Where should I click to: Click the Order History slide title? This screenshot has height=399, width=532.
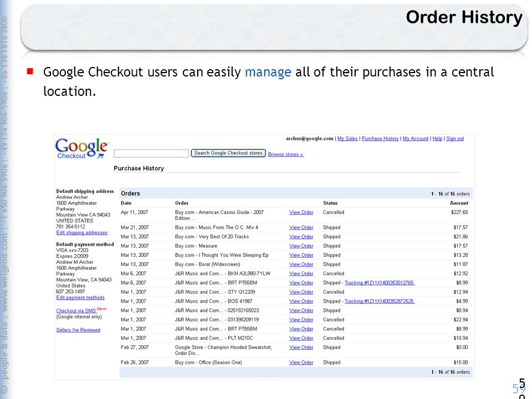coord(464,17)
